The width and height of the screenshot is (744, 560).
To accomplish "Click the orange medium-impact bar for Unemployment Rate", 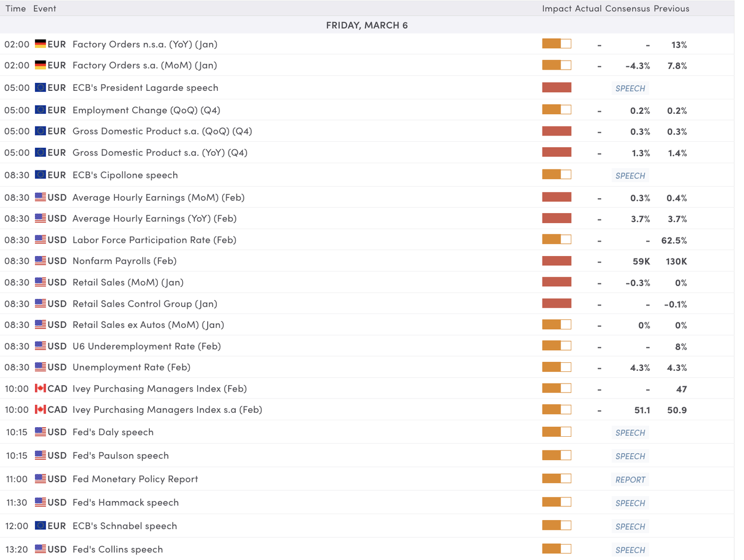I will pos(556,367).
